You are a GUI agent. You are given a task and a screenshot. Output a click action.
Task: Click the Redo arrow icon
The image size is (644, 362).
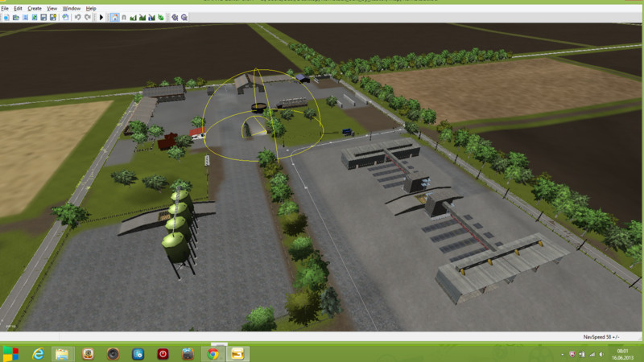click(x=87, y=16)
